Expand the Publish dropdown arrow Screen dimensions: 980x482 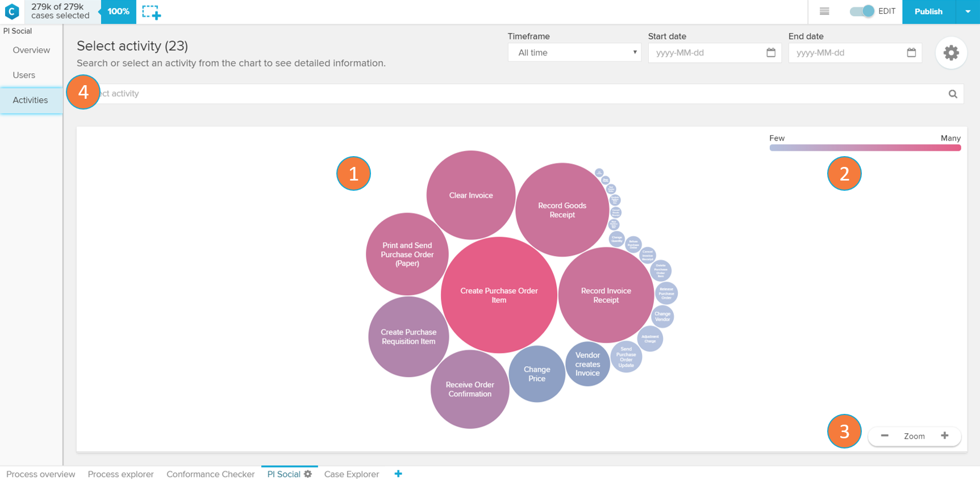pos(968,11)
